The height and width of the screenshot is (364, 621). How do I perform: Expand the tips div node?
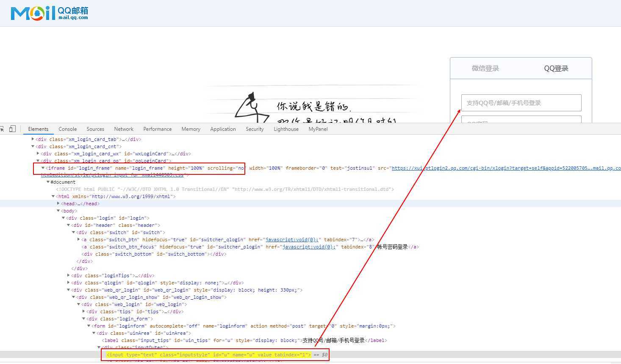pos(84,312)
